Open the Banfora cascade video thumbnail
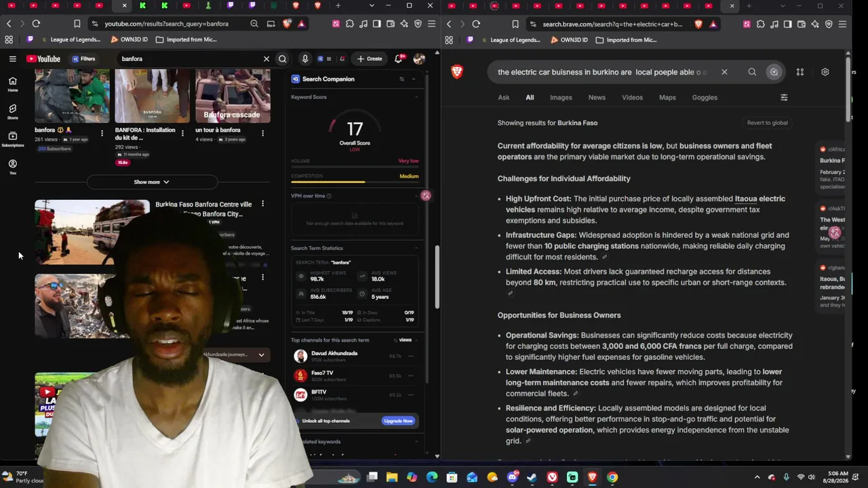Screen dimensions: 868x488 (x=233, y=96)
